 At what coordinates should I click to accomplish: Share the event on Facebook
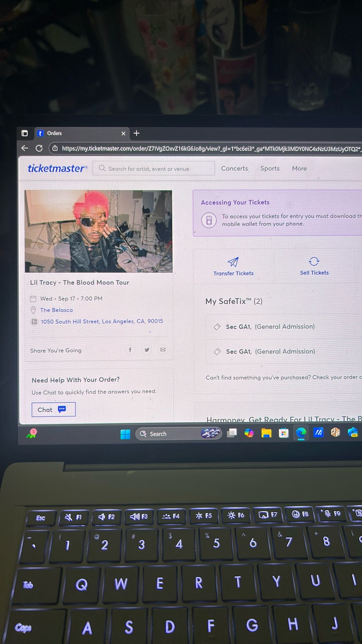click(x=130, y=350)
